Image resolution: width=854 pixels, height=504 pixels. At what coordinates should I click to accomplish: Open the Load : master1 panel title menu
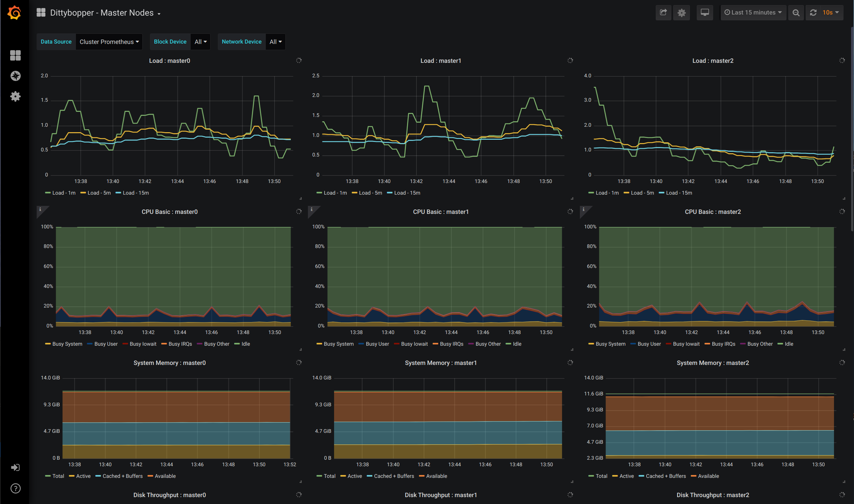(441, 61)
